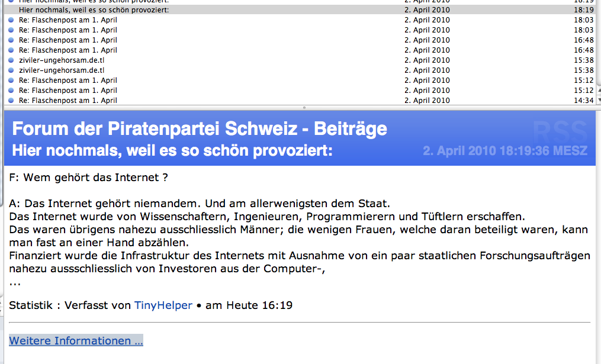The image size is (601, 364).
Task: Click unread dot of upper ziviler-ungehorsam.de.tl message
Action: tap(11, 60)
